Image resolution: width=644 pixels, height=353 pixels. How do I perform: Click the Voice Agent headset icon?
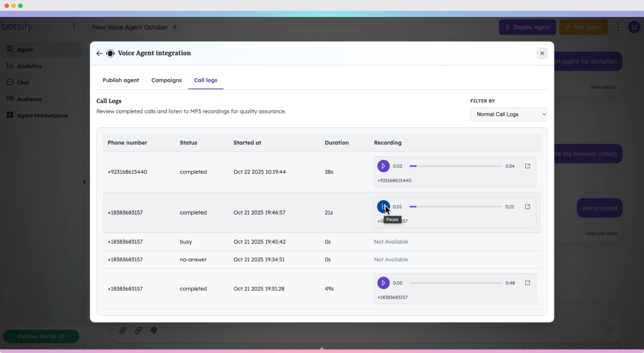(110, 53)
